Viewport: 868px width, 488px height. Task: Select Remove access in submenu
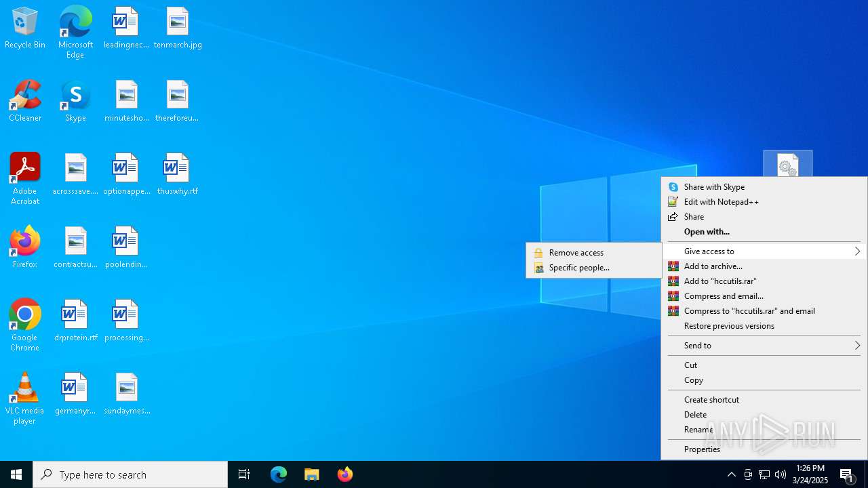click(594, 253)
